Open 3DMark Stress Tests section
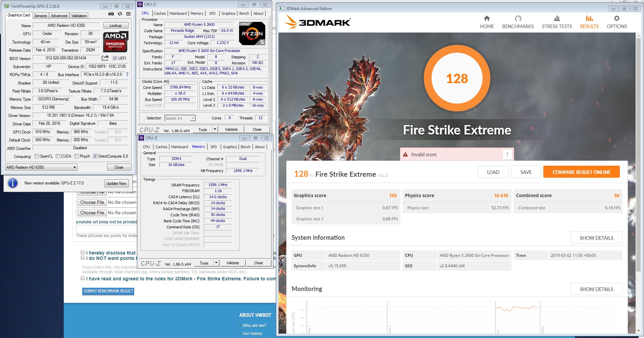Image resolution: width=644 pixels, height=338 pixels. (x=557, y=22)
